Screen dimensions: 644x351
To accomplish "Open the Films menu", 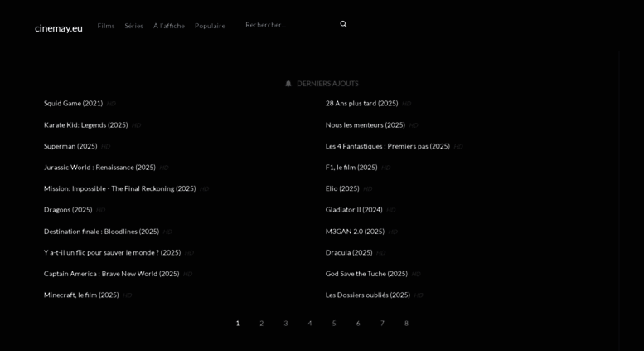I will pos(106,26).
